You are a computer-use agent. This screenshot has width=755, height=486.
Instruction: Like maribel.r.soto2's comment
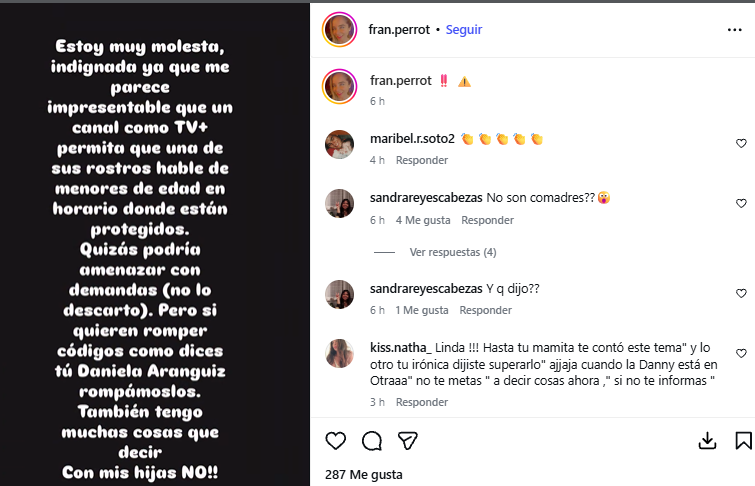pos(741,144)
